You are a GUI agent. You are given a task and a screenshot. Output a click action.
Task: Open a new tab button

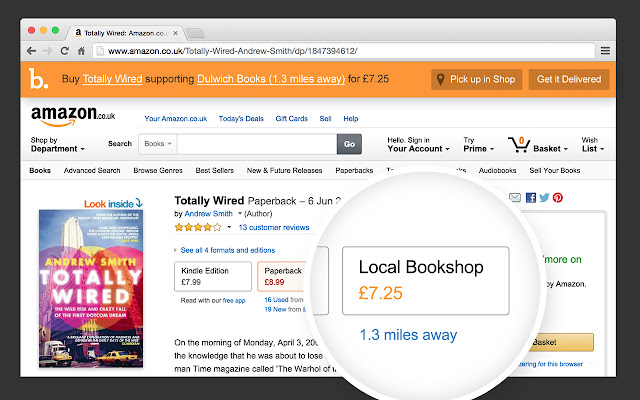[x=195, y=33]
